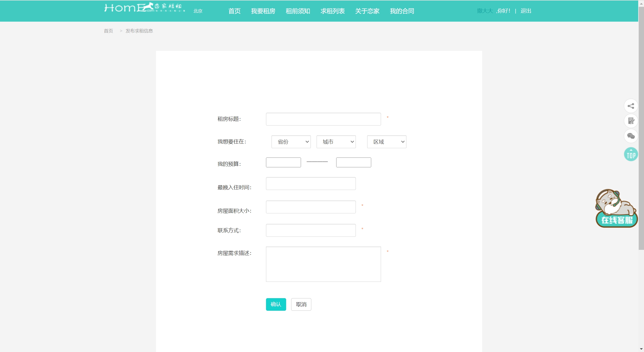This screenshot has width=644, height=352.
Task: Click the HomE 恋家短租 site logo
Action: (144, 8)
